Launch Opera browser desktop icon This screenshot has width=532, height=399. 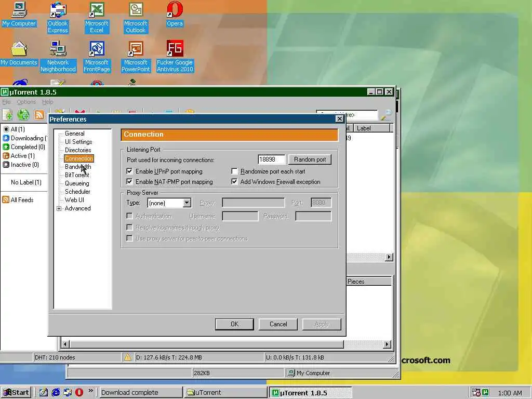[x=175, y=14]
